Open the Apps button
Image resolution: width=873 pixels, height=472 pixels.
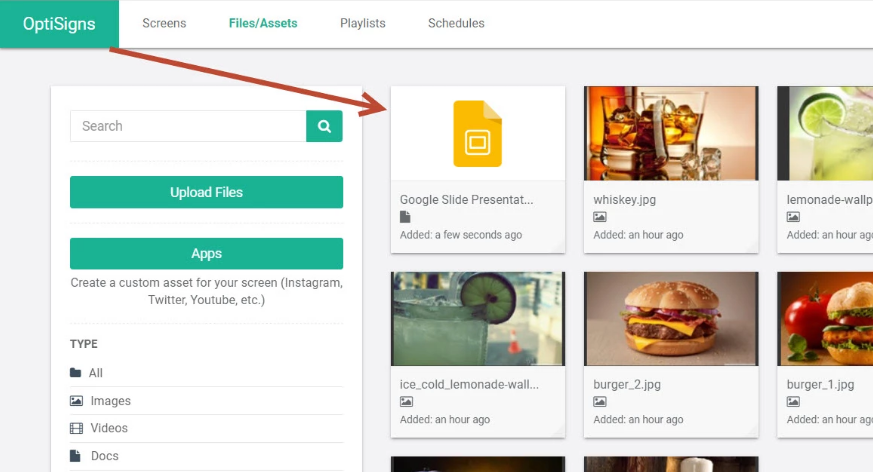tap(207, 253)
